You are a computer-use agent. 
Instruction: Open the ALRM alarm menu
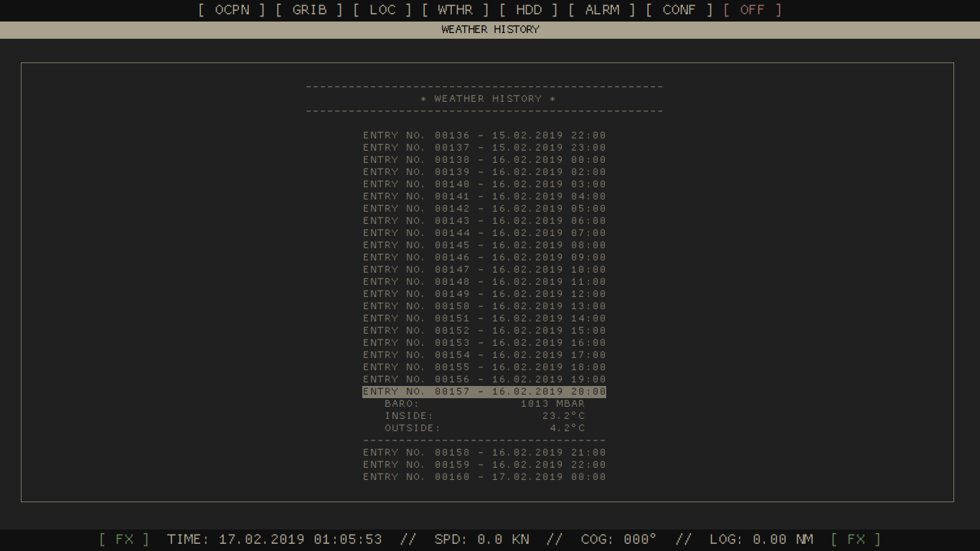click(602, 10)
